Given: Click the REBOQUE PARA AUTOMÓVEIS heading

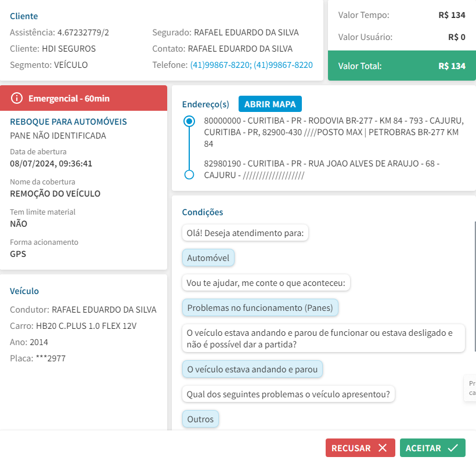Looking at the screenshot, I should coord(68,122).
